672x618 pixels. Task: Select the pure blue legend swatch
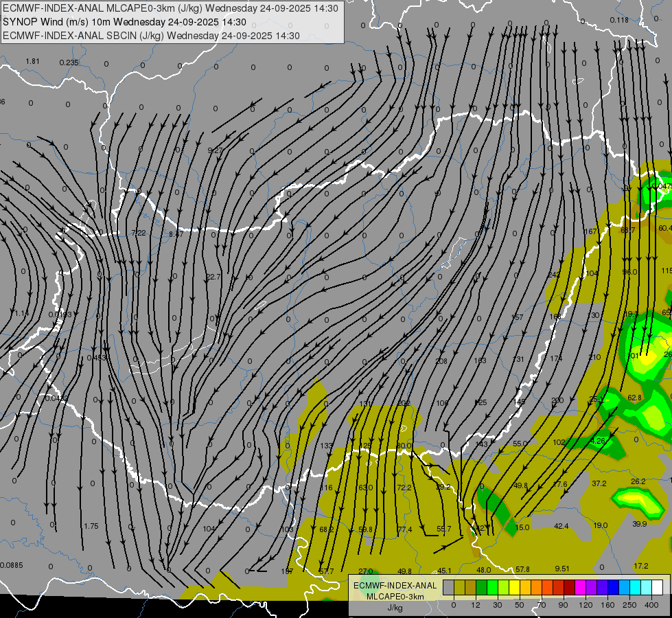[x=613, y=587]
